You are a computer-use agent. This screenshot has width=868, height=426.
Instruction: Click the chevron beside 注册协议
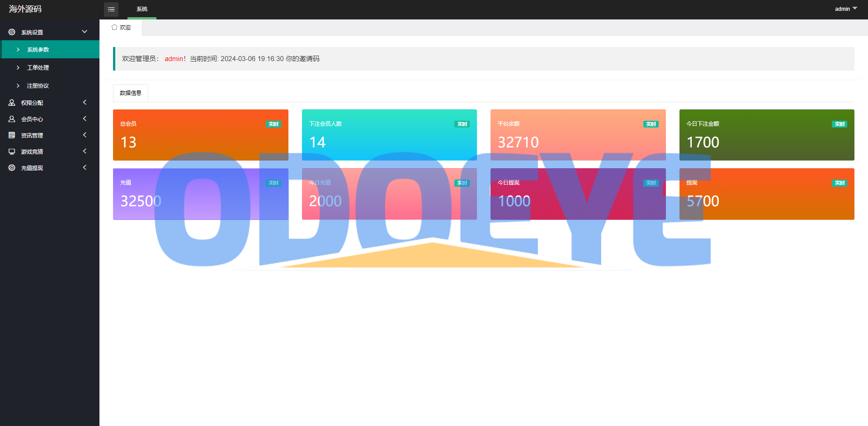18,85
